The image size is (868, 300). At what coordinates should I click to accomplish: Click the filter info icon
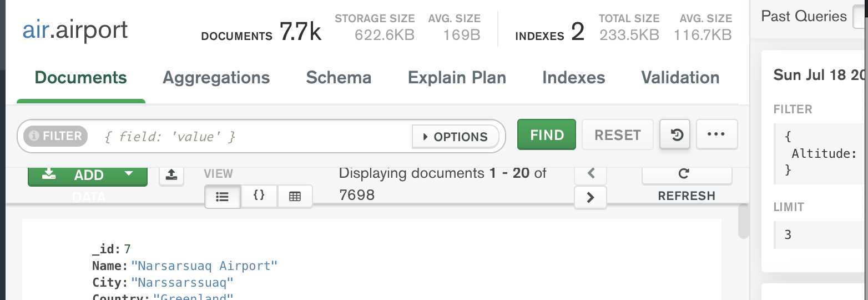point(34,136)
